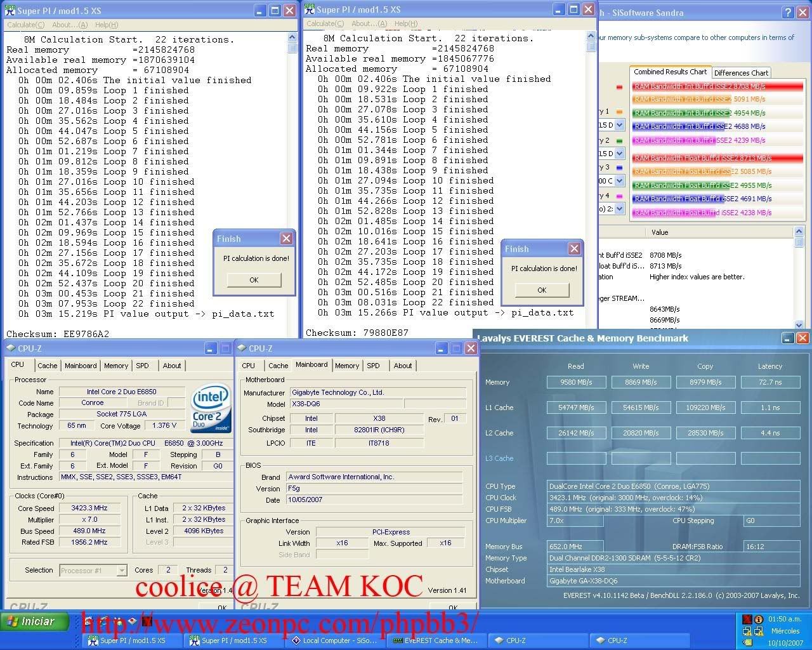Screen dimensions: 812x650
Task: Switch to CPU tab in CPU-Z Motherboard window
Action: point(249,366)
